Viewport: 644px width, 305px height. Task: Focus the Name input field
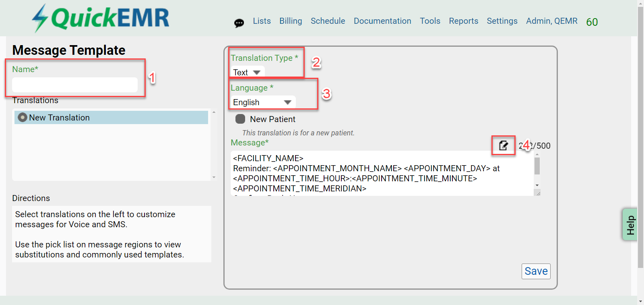tap(75, 85)
